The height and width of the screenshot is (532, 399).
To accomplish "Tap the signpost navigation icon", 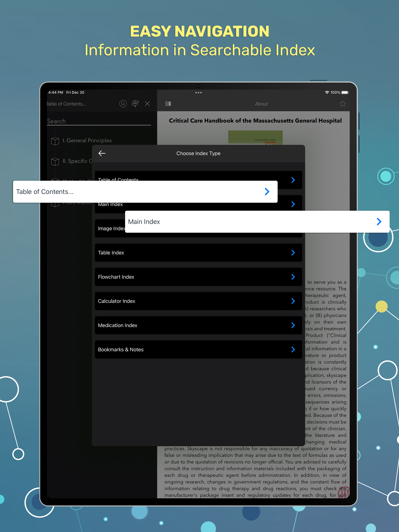I will (x=135, y=104).
